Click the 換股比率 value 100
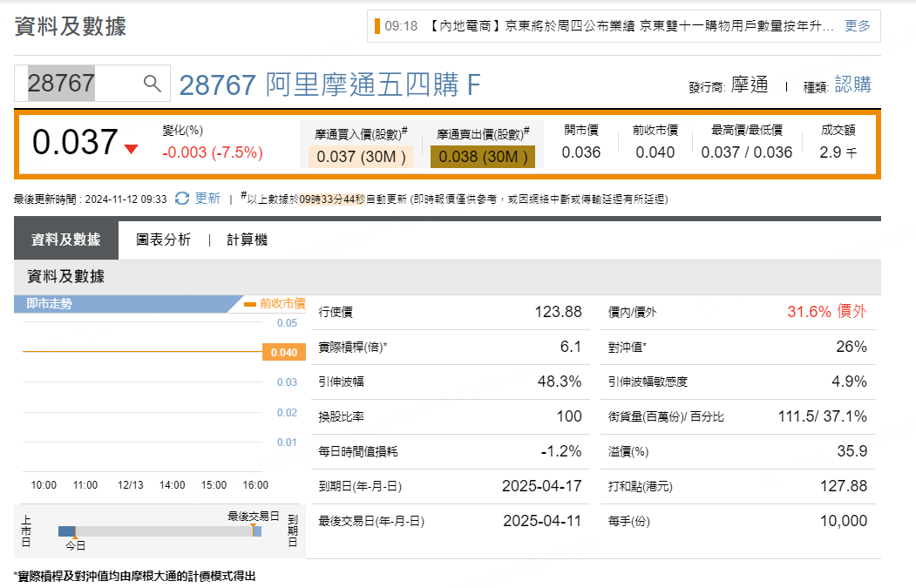 point(569,416)
